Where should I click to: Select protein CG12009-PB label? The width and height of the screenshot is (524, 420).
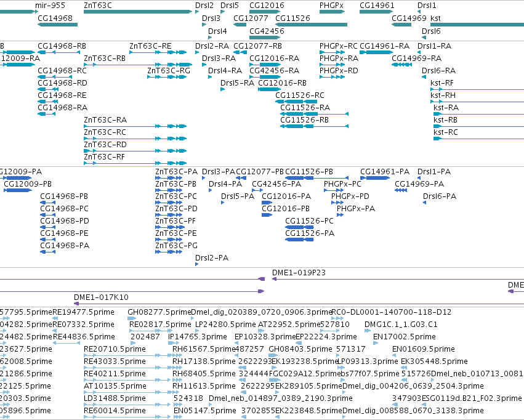28,184
